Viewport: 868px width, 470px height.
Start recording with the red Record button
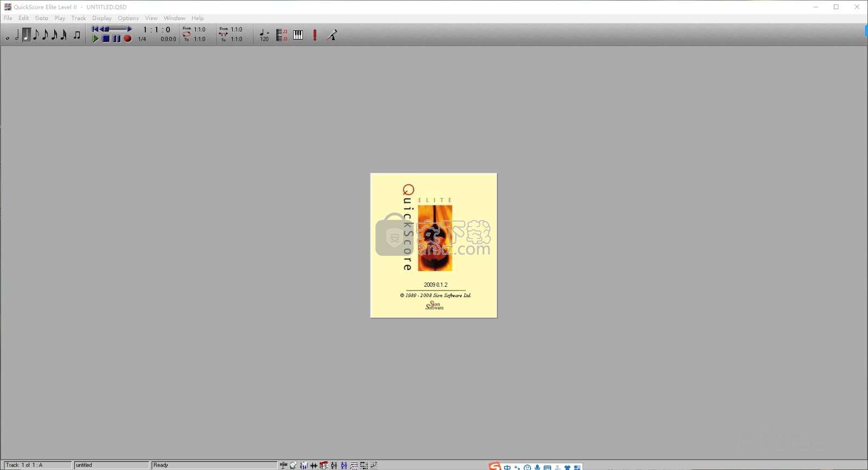pos(127,38)
